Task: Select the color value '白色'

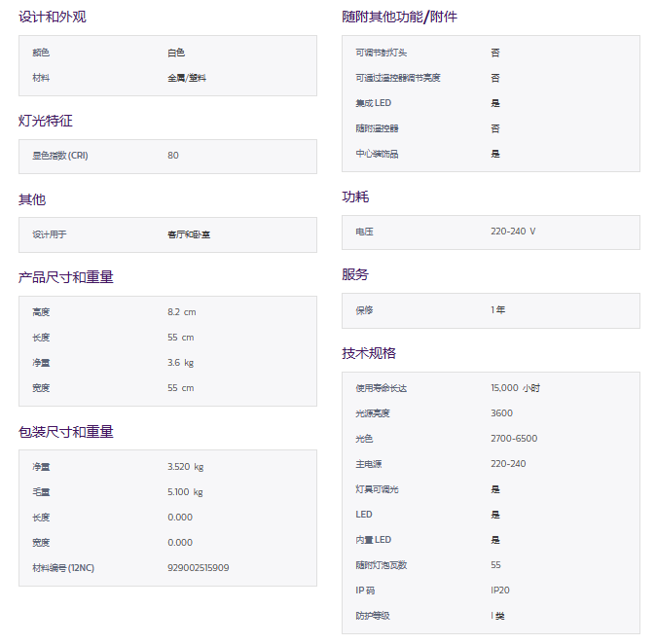Action: coord(176,53)
